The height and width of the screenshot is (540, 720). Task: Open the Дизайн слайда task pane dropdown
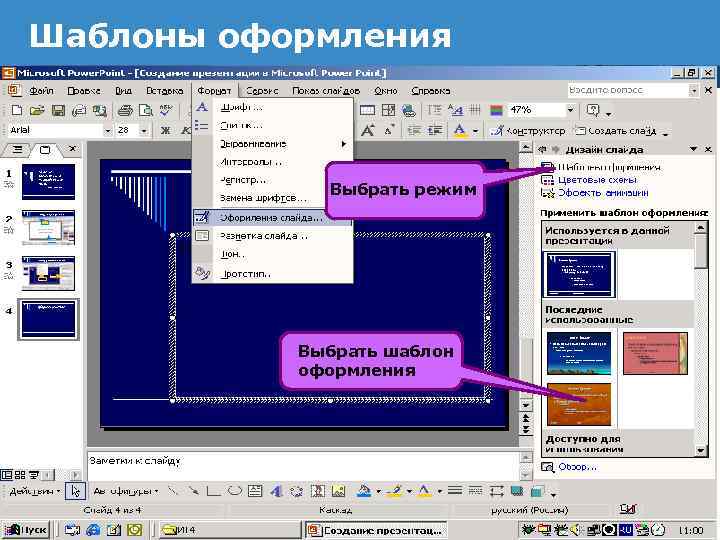pyautogui.click(x=693, y=149)
